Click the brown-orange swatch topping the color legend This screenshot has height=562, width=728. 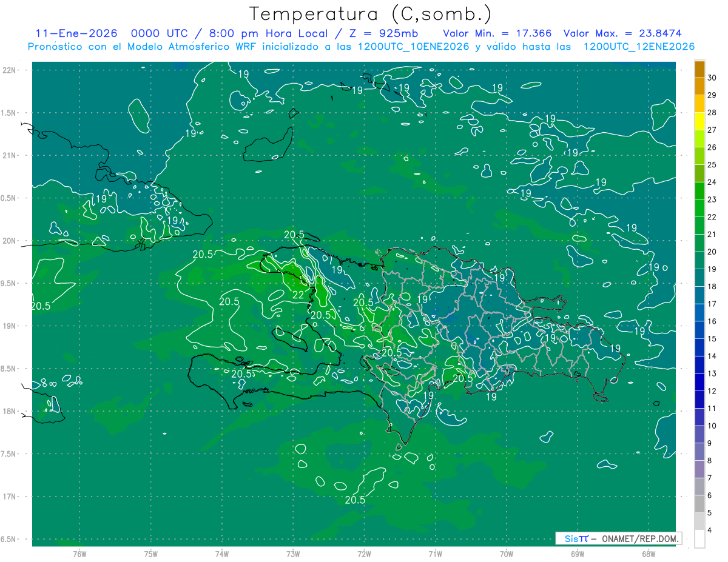[x=699, y=69]
